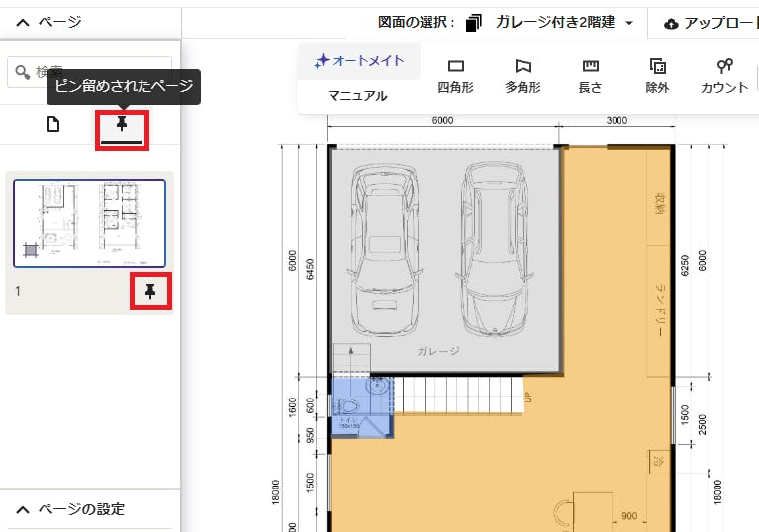Image resolution: width=759 pixels, height=532 pixels.
Task: Click the scale icon on page 1 thumbnail
Action: tap(30, 251)
